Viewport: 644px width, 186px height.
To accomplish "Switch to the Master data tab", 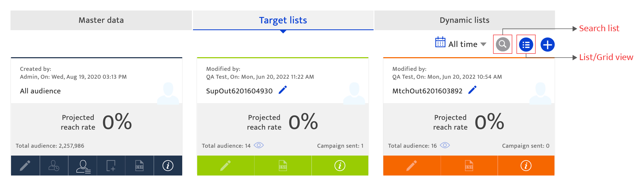I will (101, 20).
